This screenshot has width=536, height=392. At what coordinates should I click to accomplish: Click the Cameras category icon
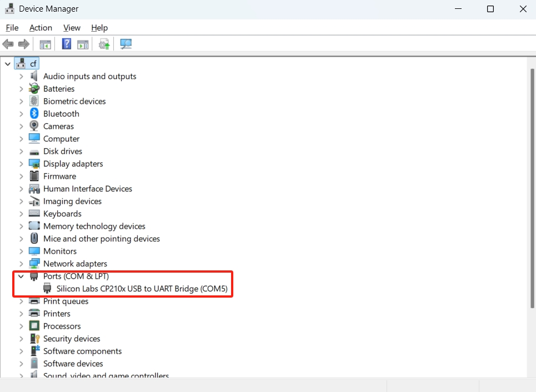pyautogui.click(x=34, y=126)
